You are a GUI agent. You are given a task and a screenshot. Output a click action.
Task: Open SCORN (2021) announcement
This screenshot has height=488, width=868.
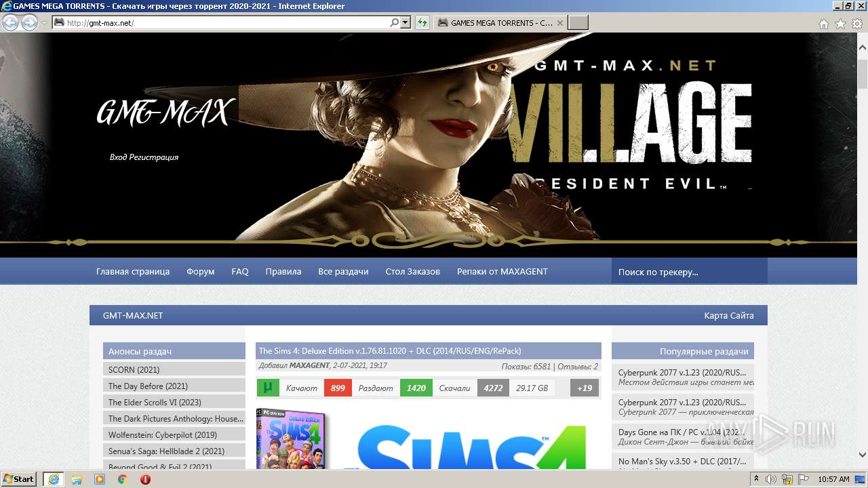coord(174,369)
